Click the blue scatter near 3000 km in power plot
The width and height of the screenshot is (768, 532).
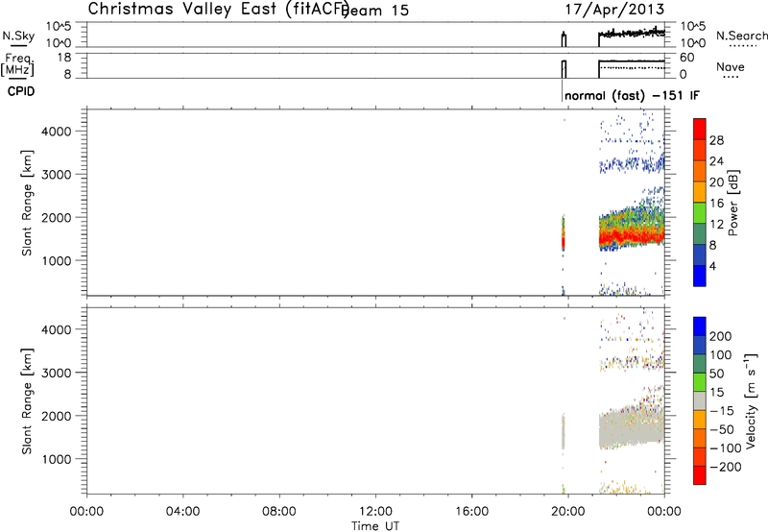pyautogui.click(x=632, y=164)
